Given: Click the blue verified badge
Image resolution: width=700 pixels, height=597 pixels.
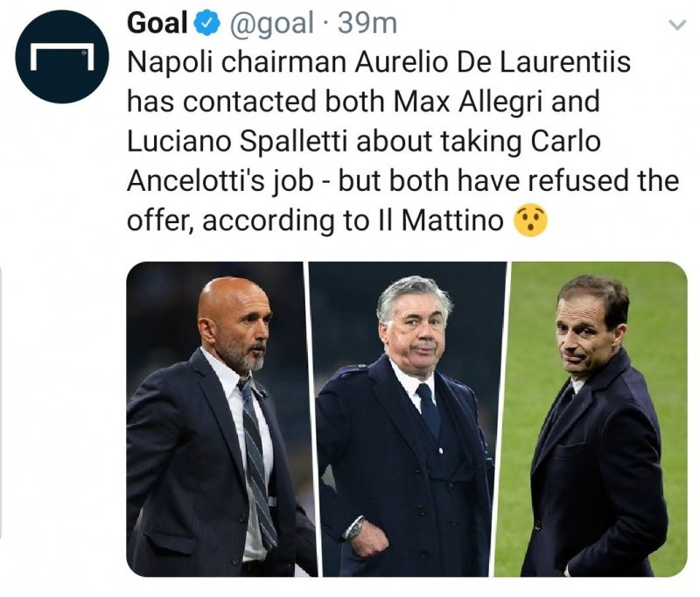Looking at the screenshot, I should [206, 25].
